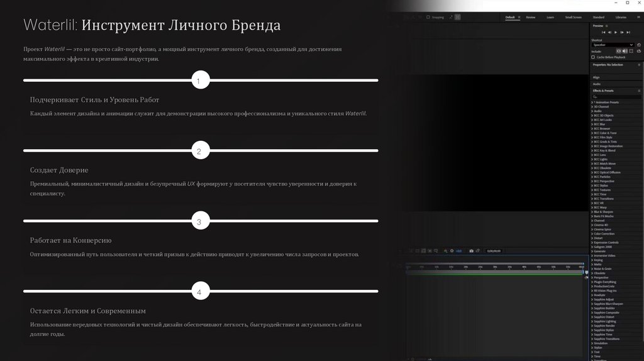Click heading 'Работает на Конверсию'
644x361 pixels.
point(70,240)
